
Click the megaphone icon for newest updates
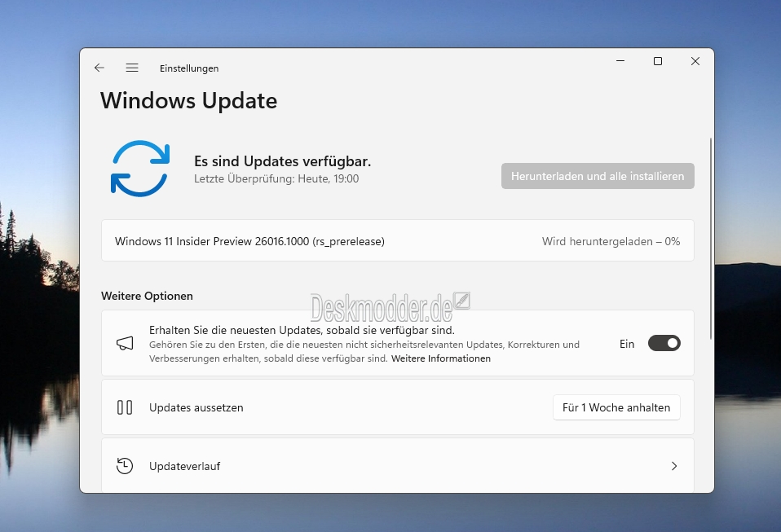[x=125, y=343]
